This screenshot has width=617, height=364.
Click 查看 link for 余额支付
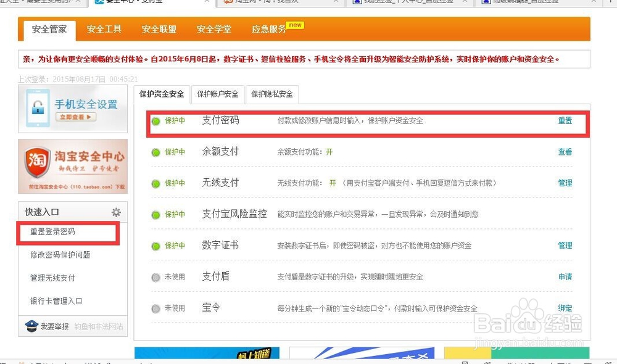pos(565,152)
